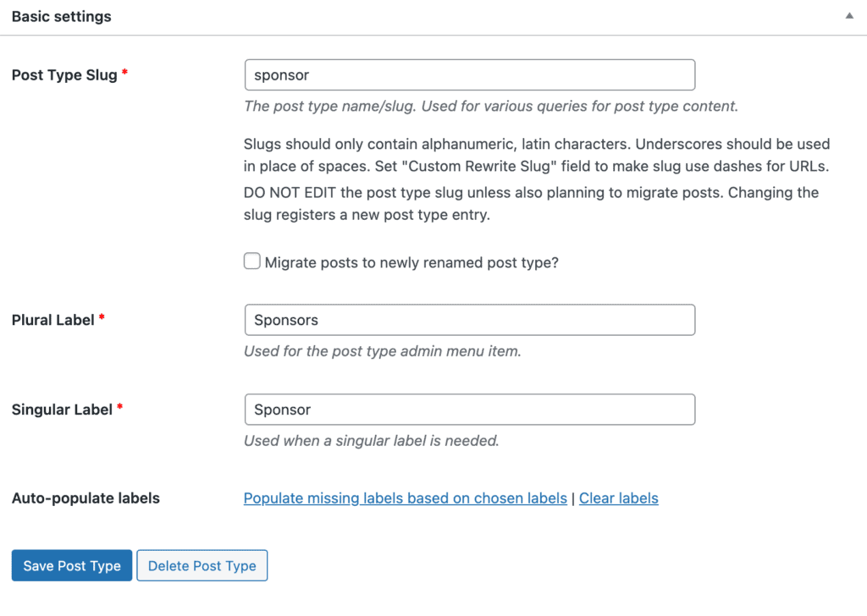867x616 pixels.
Task: Click the 'Auto-populate labels' row label
Action: click(x=86, y=498)
